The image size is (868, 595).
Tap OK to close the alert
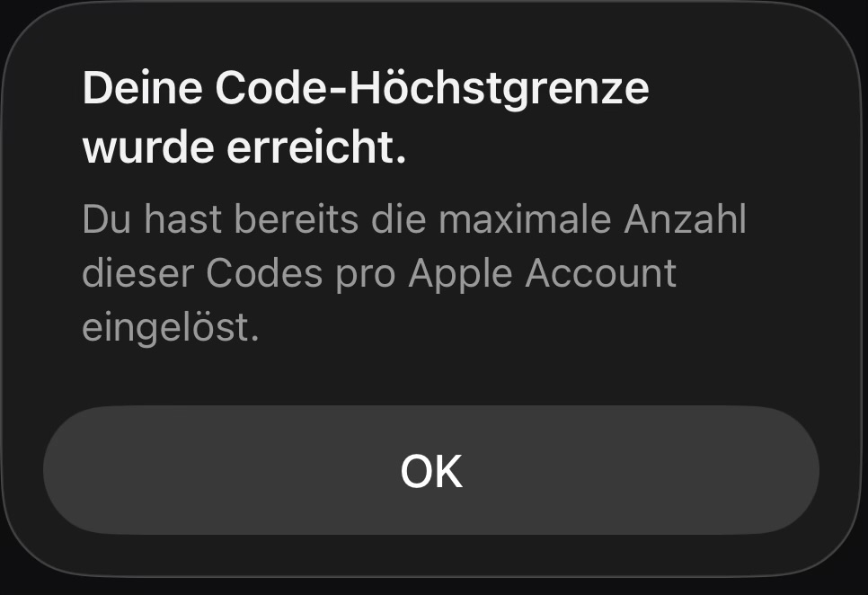[x=431, y=470]
